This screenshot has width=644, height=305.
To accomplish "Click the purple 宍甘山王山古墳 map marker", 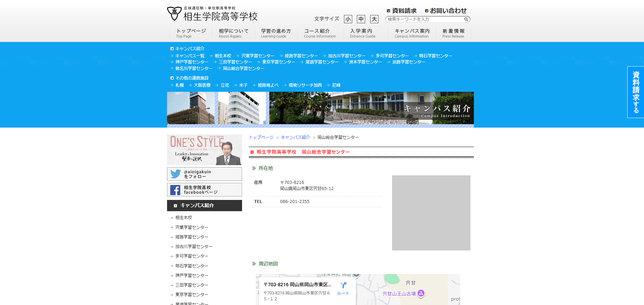I will [421, 293].
